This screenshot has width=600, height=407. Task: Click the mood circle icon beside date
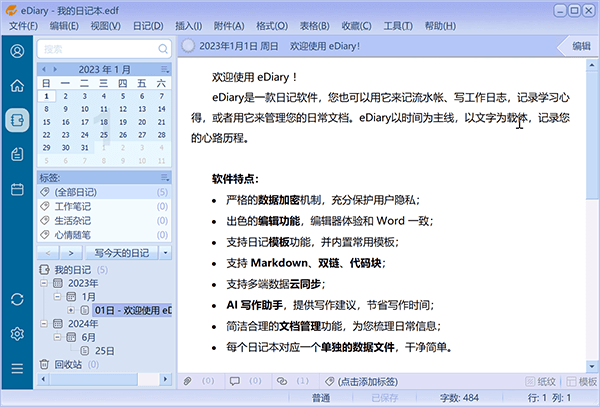click(188, 46)
